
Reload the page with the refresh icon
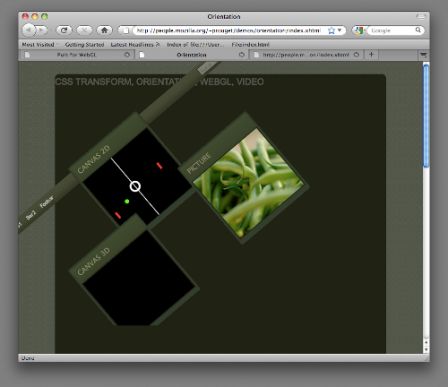64,30
